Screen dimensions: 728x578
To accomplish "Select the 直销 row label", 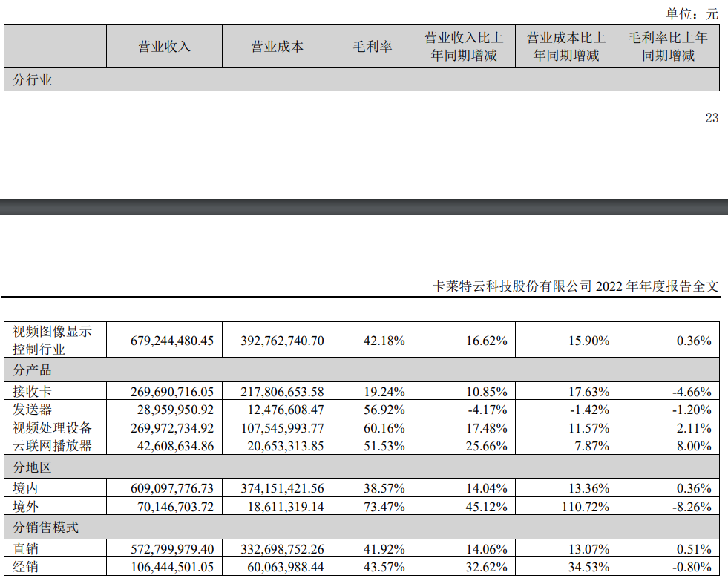I will coord(25,549).
